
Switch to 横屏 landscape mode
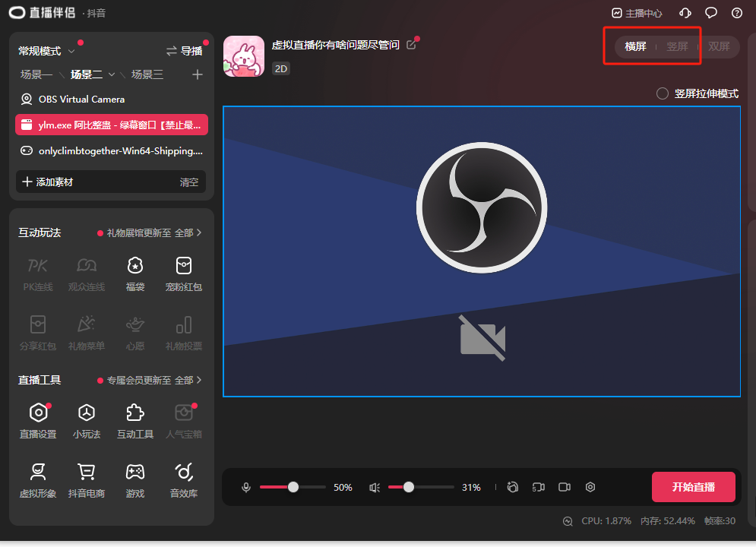coord(635,47)
